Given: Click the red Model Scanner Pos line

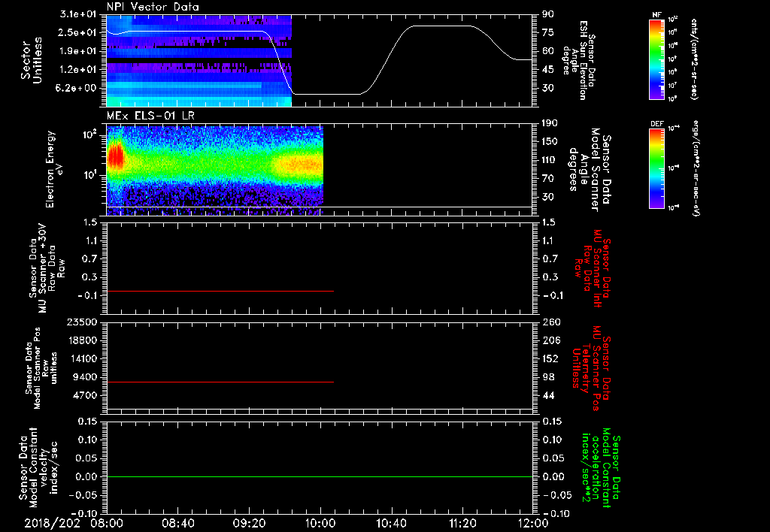Looking at the screenshot, I should [x=220, y=382].
